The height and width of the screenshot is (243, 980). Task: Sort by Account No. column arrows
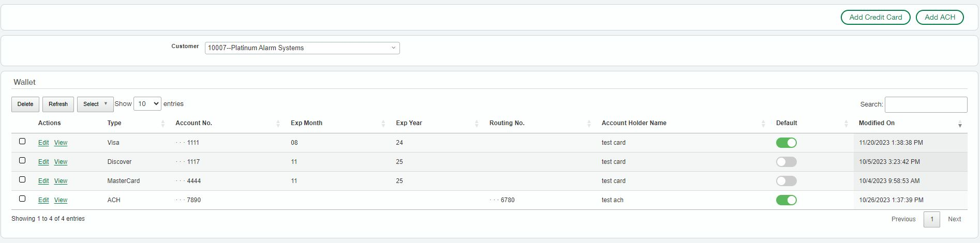coord(278,124)
